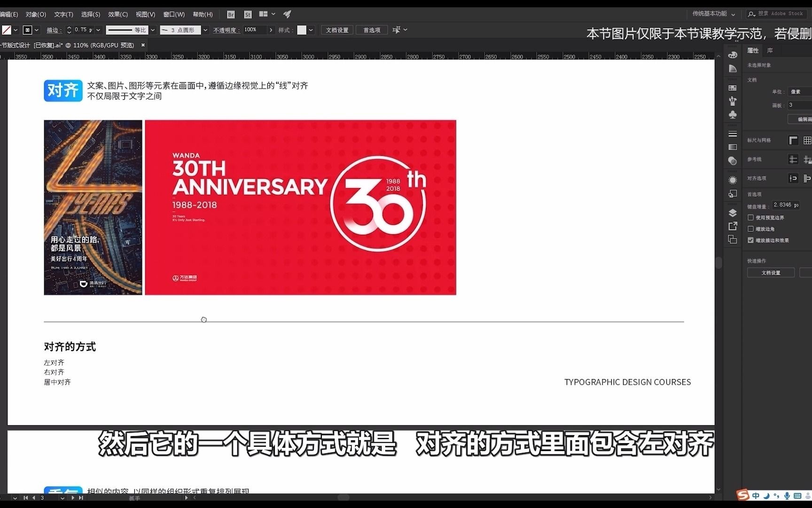This screenshot has width=812, height=508.
Task: Click 文档设置 button in control bar
Action: pos(337,30)
